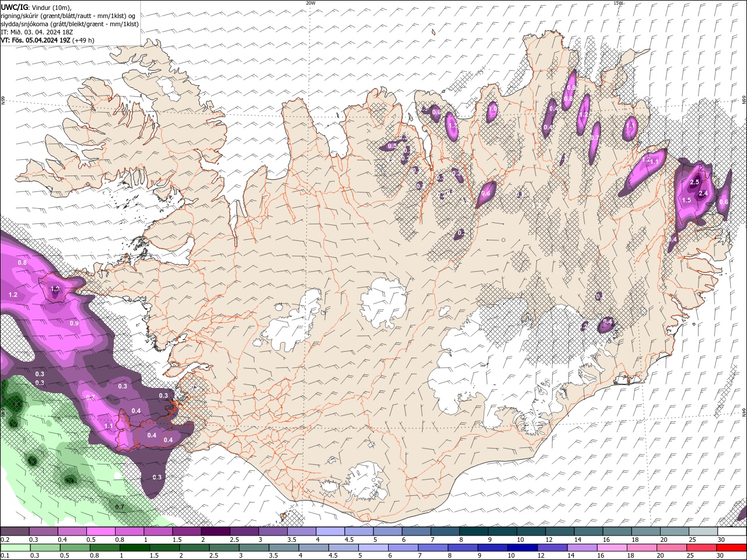Click the rain legend swatch starting at 25

(701, 548)
